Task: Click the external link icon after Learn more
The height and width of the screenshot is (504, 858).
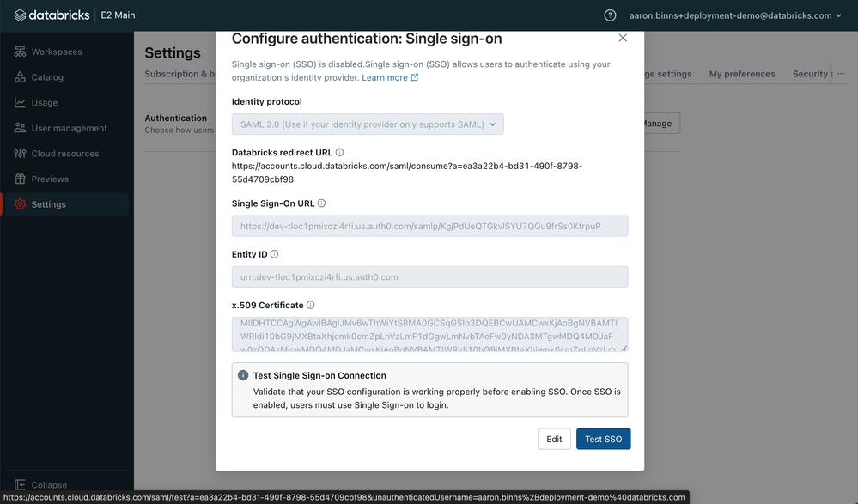Action: point(415,77)
